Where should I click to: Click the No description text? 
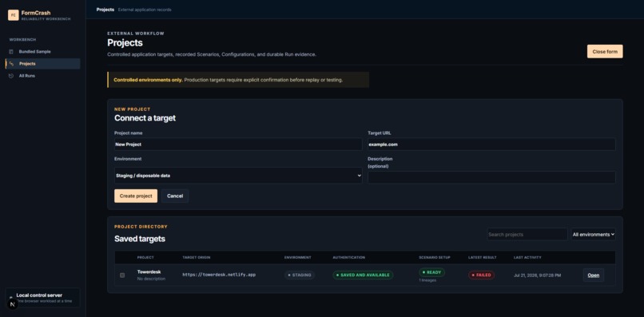(151, 279)
